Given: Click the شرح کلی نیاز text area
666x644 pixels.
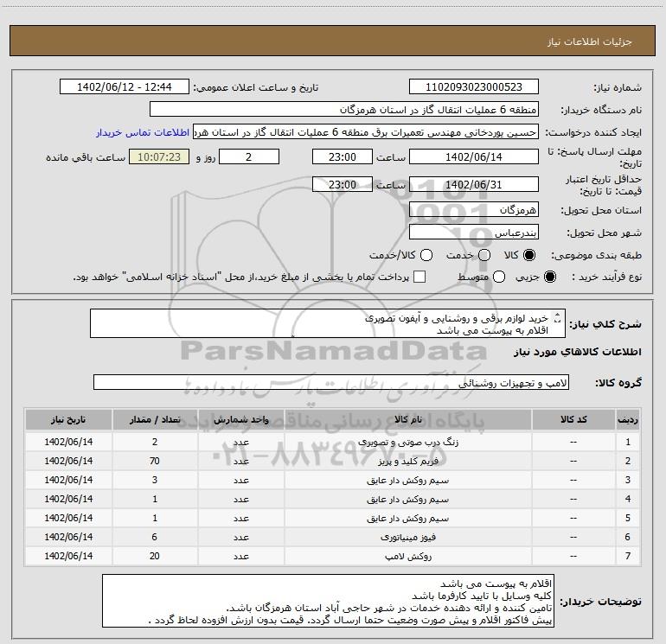Looking at the screenshot, I should (x=328, y=323).
